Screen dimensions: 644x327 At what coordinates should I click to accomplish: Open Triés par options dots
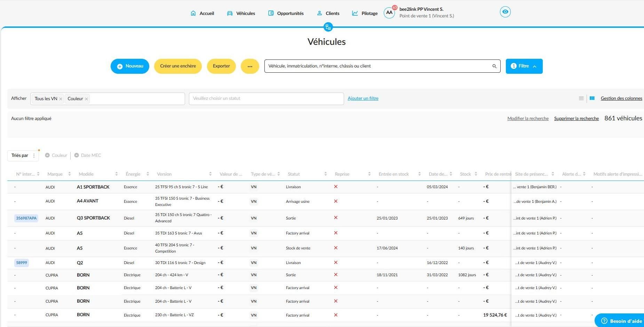(x=34, y=155)
